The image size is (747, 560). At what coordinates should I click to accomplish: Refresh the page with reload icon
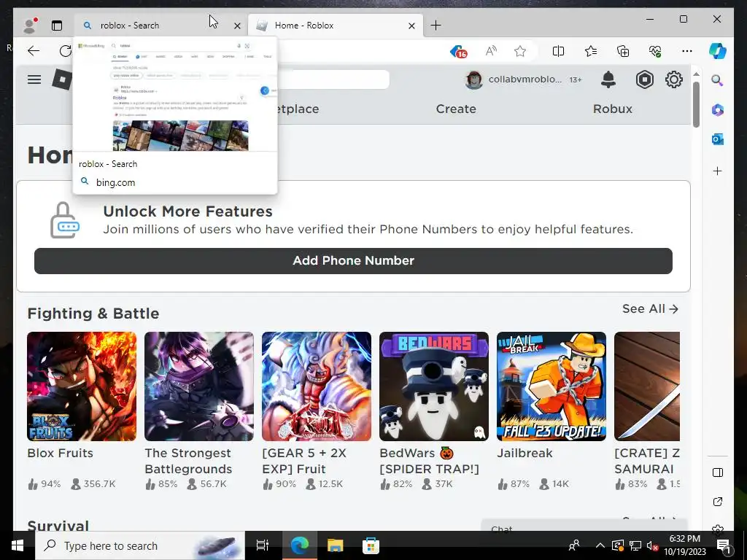point(65,51)
